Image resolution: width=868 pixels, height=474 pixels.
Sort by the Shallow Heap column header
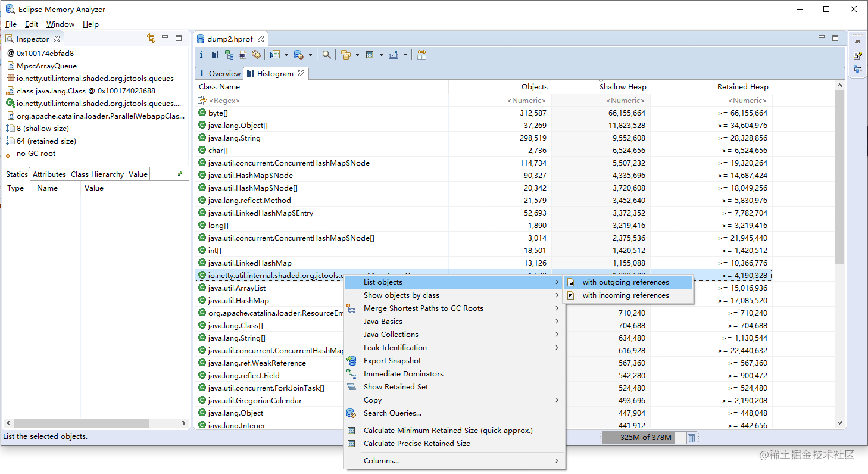tap(600, 87)
